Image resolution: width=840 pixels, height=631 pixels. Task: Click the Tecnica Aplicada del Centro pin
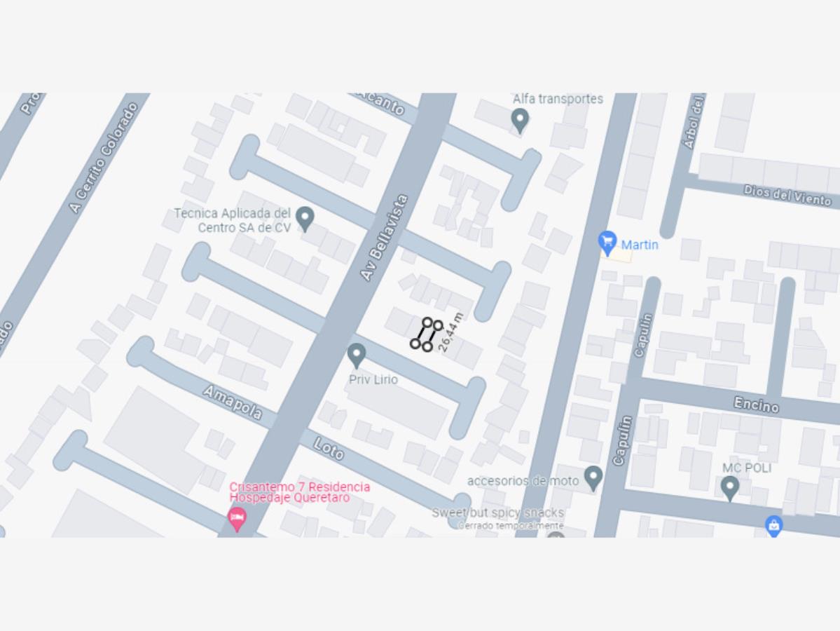click(x=305, y=219)
